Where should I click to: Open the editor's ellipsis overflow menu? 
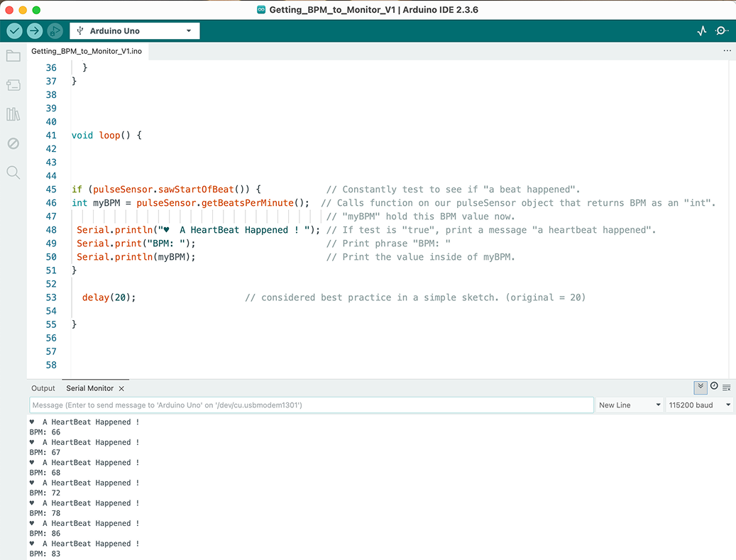click(x=727, y=50)
